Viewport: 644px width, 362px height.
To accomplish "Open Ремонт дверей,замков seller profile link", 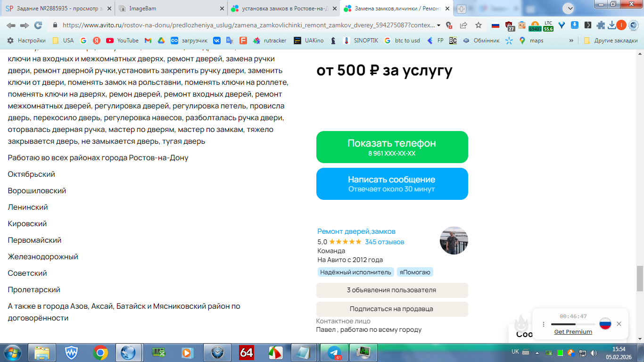I will tap(356, 231).
